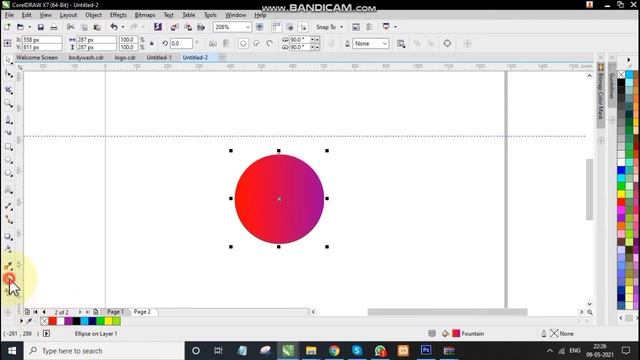The height and width of the screenshot is (360, 640).
Task: Select the Shape tool in the toolbox
Action: [8, 74]
